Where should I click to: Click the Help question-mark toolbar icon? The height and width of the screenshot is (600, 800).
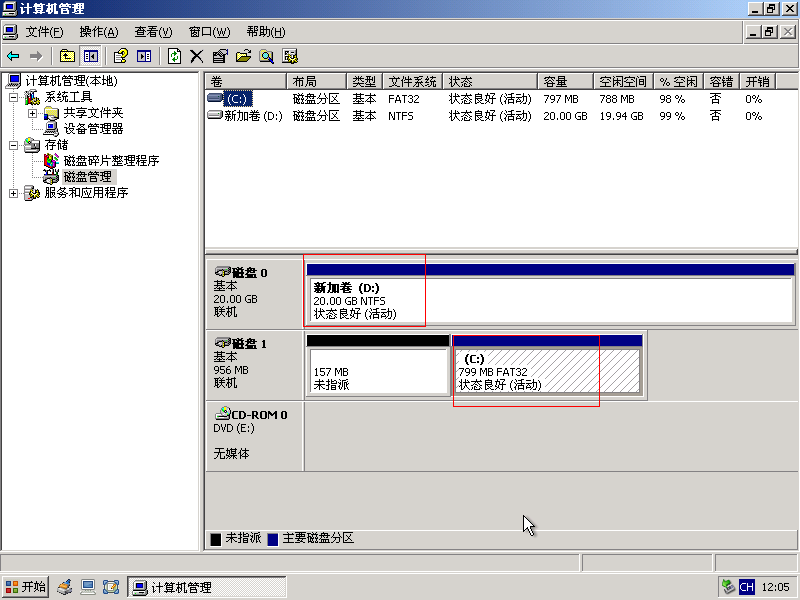120,56
